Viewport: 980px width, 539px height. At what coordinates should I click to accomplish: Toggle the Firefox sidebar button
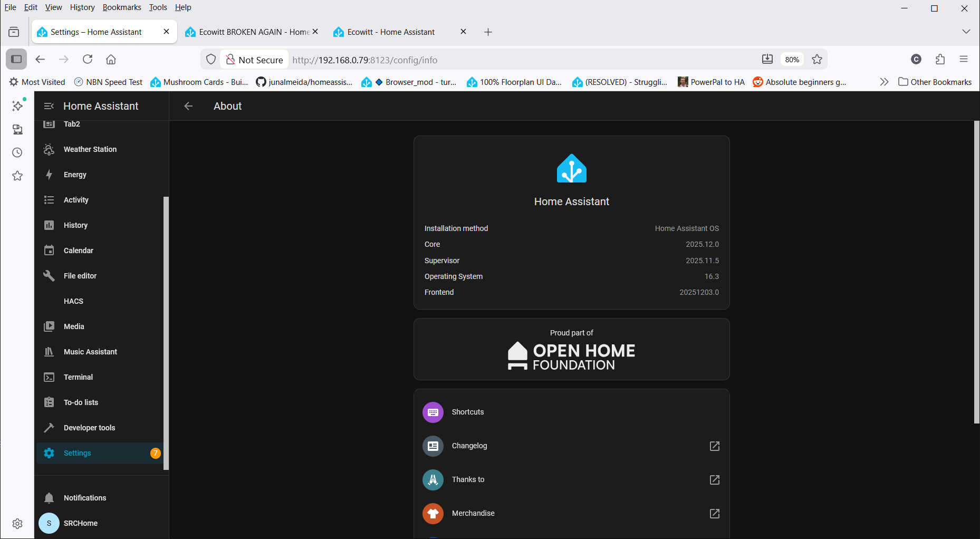[16, 59]
